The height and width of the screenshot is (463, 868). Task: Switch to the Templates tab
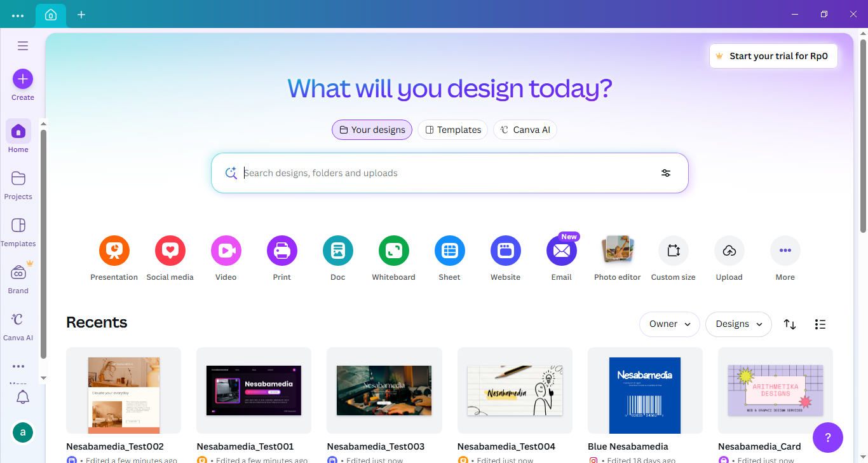pyautogui.click(x=452, y=130)
